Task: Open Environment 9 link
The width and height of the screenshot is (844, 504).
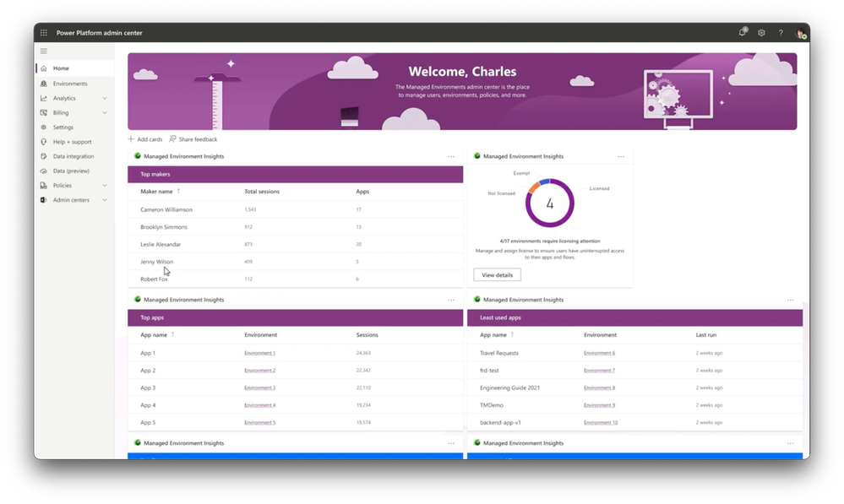Action: pyautogui.click(x=599, y=405)
